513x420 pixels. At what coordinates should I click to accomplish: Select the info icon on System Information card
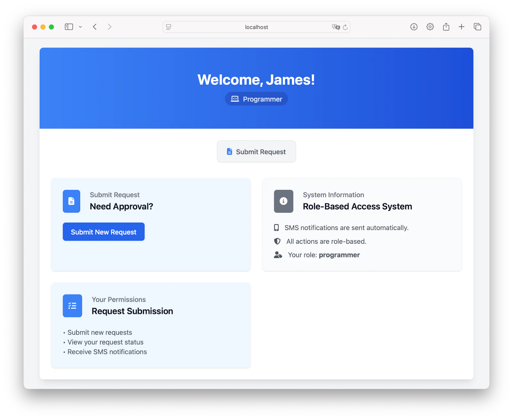tap(283, 201)
